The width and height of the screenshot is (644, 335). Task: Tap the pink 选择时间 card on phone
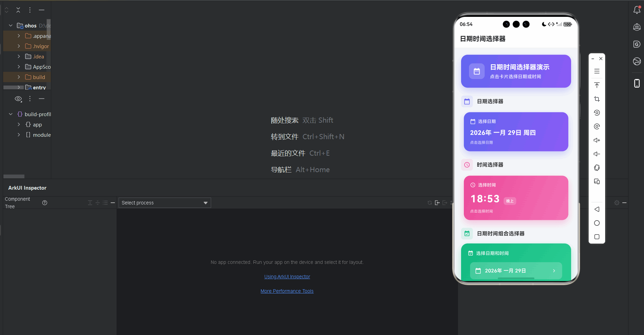[x=515, y=198]
